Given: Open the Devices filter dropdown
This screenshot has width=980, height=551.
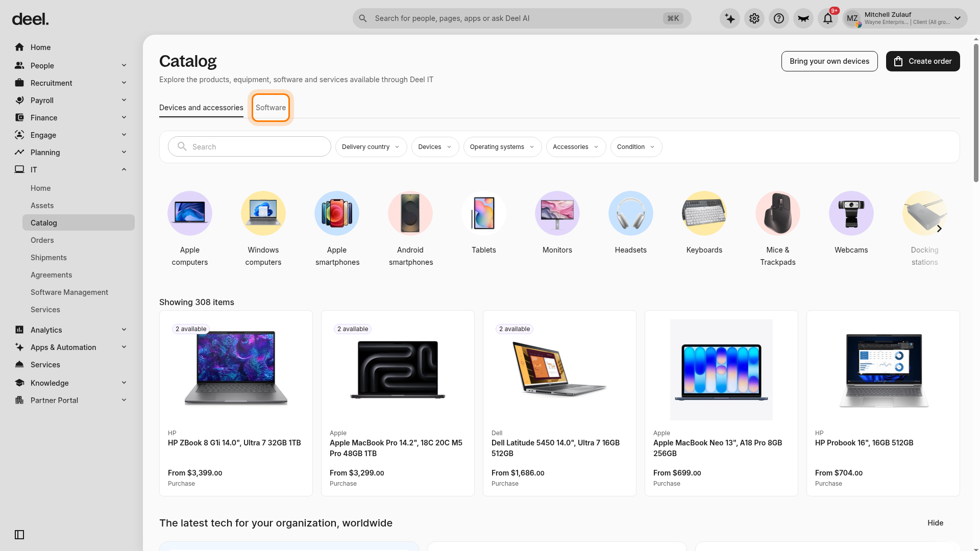Looking at the screenshot, I should [435, 147].
